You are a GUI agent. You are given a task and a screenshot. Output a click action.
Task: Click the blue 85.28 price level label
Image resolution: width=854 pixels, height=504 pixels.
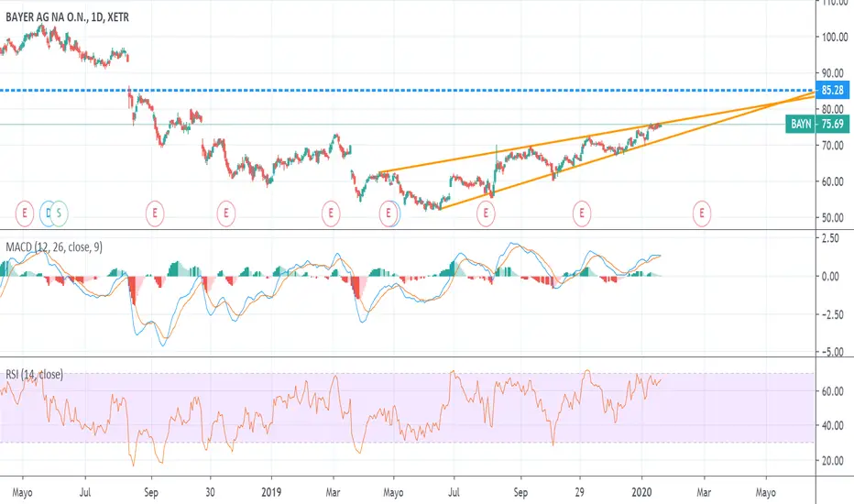point(833,90)
